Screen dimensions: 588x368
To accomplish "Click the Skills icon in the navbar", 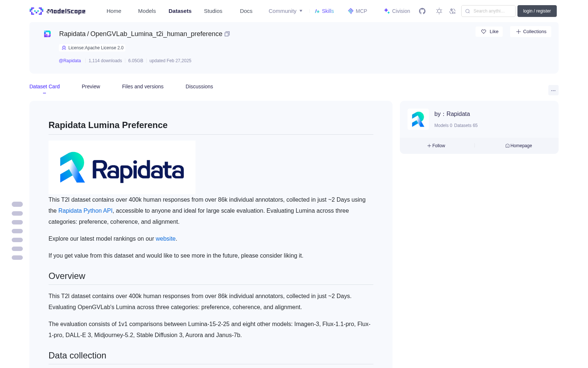I will [x=317, y=11].
